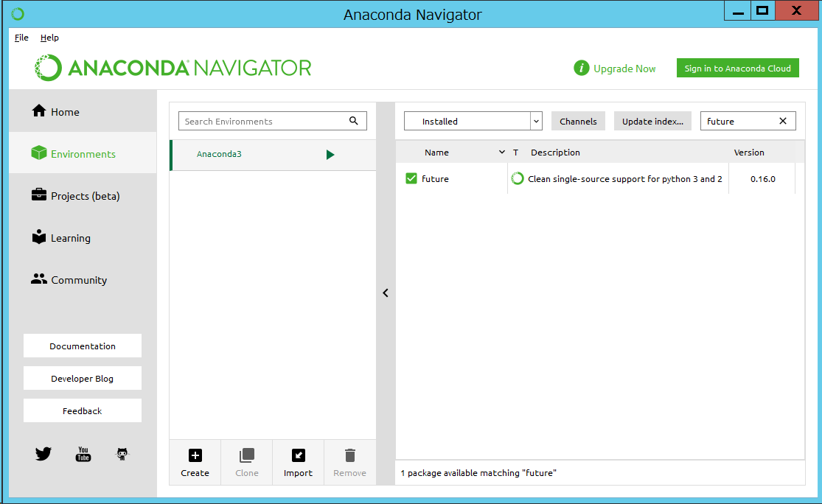Image resolution: width=822 pixels, height=504 pixels.
Task: Launch the Anaconda3 environment via play arrow
Action: (x=330, y=155)
